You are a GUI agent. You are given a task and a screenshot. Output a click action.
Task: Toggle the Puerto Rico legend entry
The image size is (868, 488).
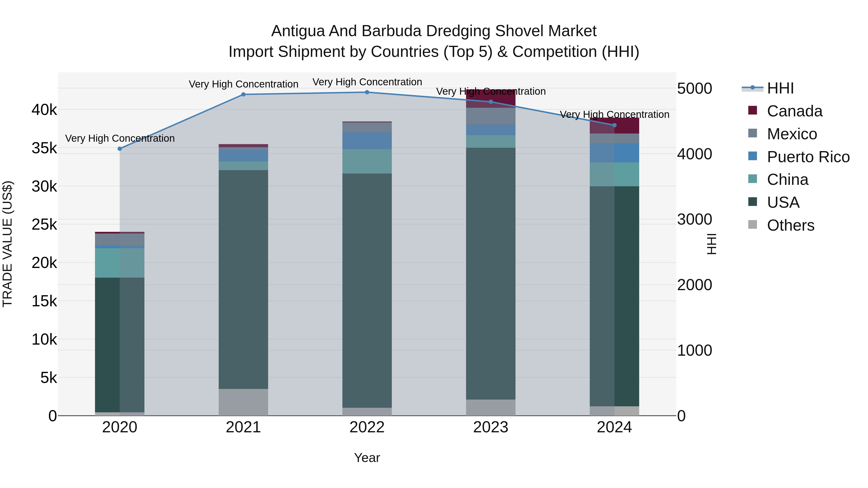799,157
